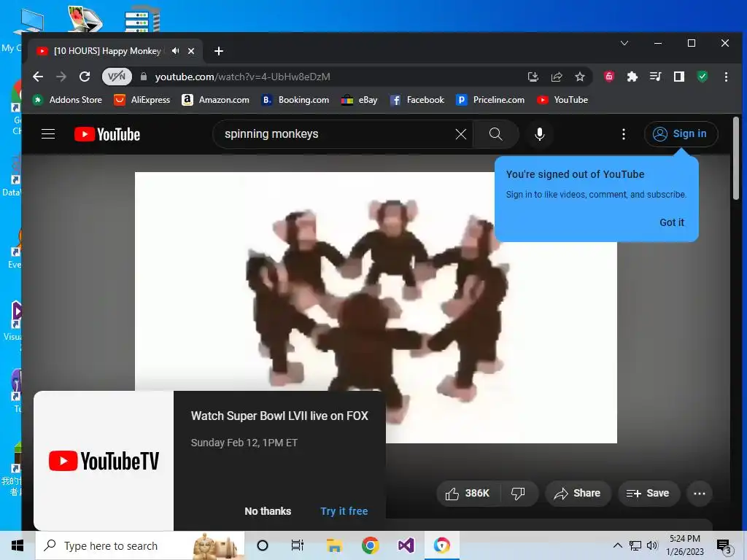
Task: Open Amazon.com bookmark
Action: (216, 100)
